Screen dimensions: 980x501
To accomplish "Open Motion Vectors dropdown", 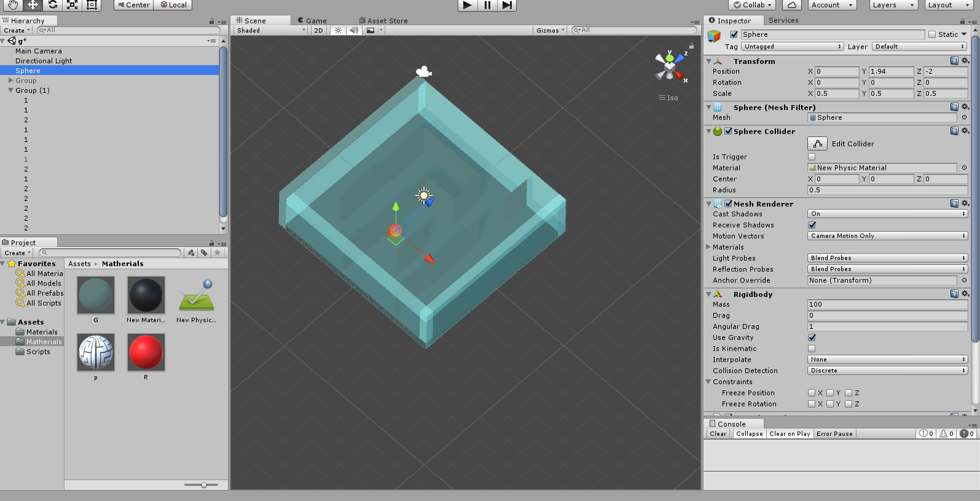I will [888, 236].
